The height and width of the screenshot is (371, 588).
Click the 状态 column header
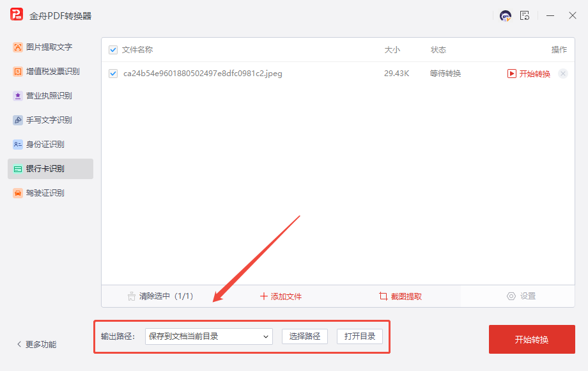tap(438, 50)
